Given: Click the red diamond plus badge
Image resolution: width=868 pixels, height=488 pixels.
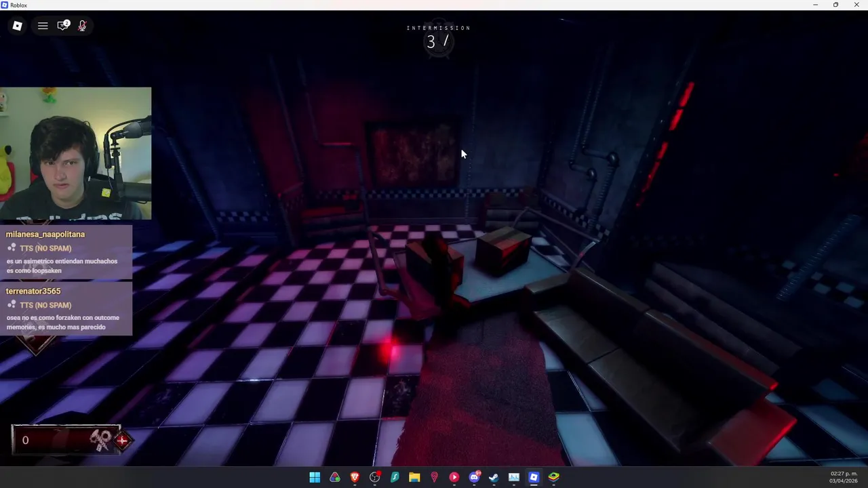Looking at the screenshot, I should (x=122, y=441).
